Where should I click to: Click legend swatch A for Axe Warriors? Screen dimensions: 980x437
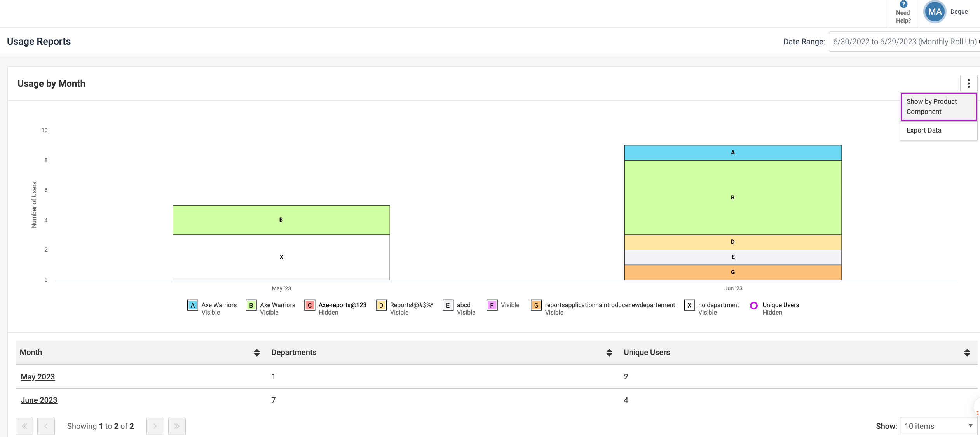tap(193, 305)
